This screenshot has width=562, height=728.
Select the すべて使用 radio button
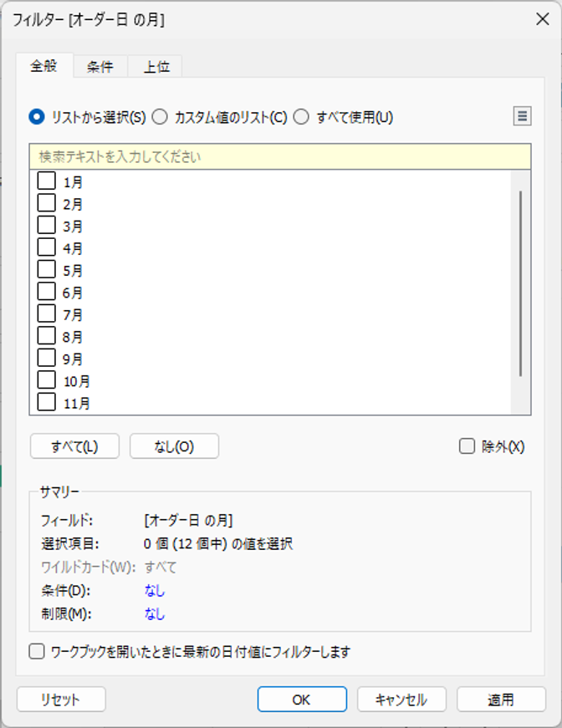pos(301,116)
